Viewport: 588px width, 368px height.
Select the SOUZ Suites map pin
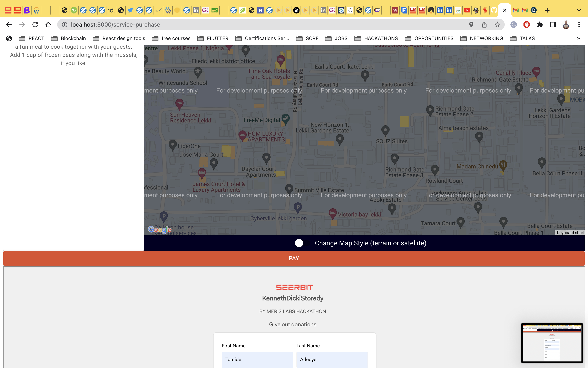pos(385,131)
